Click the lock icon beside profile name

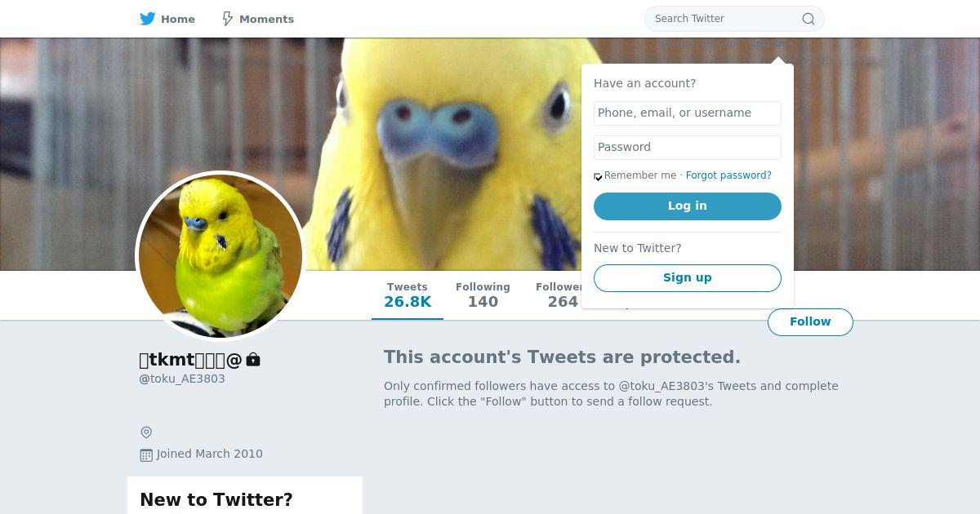[x=253, y=359]
